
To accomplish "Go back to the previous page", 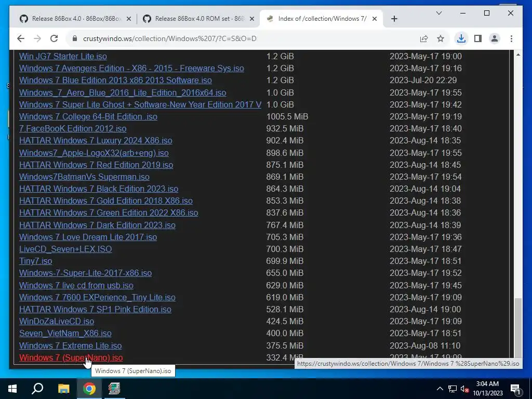I will (21, 38).
